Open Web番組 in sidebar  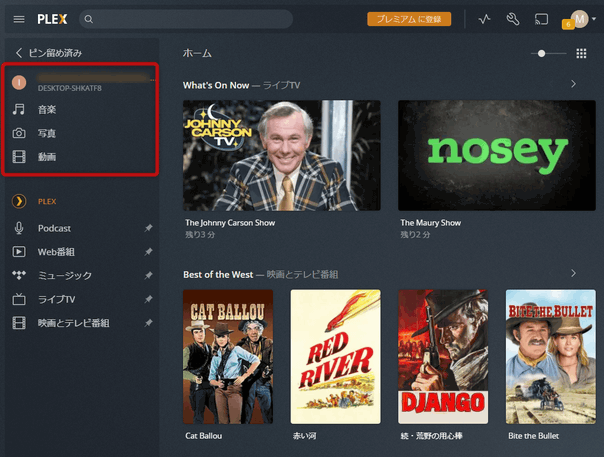[x=56, y=252]
